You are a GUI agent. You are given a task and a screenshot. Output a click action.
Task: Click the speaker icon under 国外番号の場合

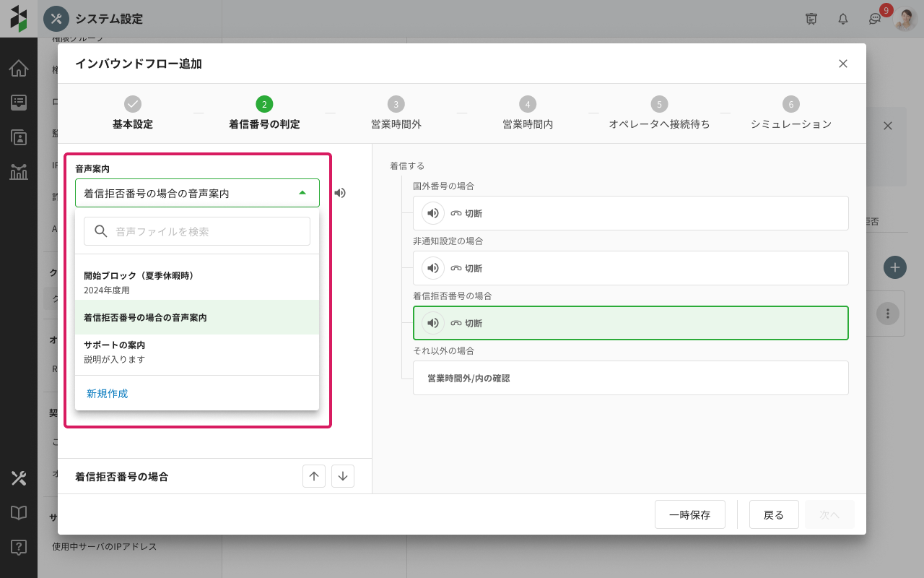pyautogui.click(x=433, y=213)
